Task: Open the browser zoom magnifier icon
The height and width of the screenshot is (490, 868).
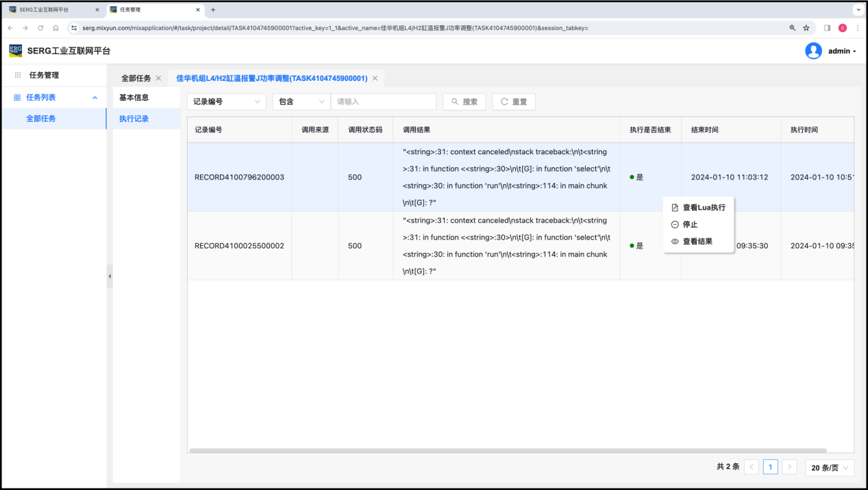Action: (793, 28)
